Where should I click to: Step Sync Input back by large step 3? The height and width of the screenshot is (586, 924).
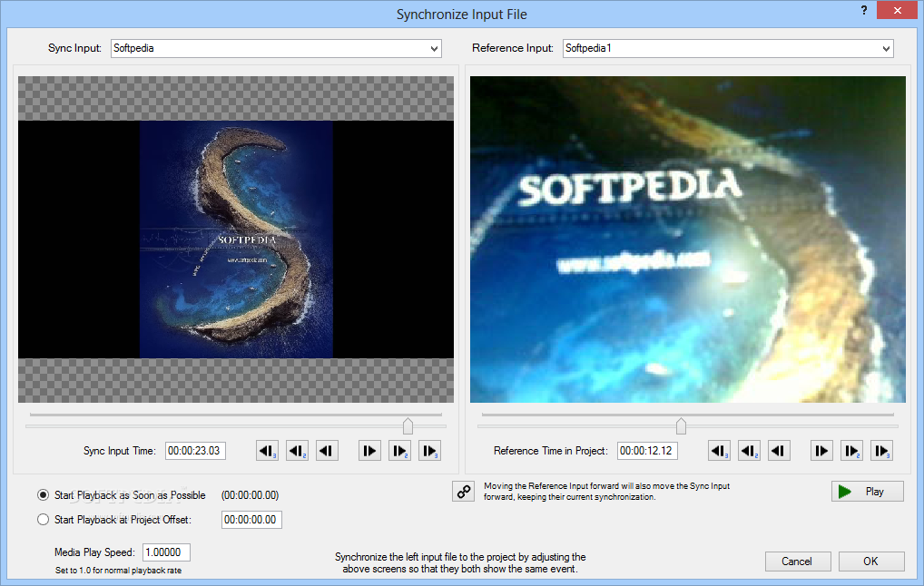[x=268, y=451]
